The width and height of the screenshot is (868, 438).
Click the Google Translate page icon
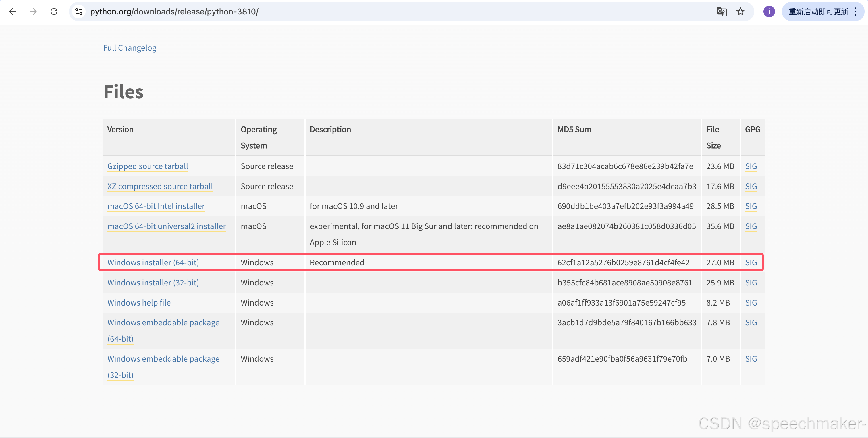click(x=722, y=11)
